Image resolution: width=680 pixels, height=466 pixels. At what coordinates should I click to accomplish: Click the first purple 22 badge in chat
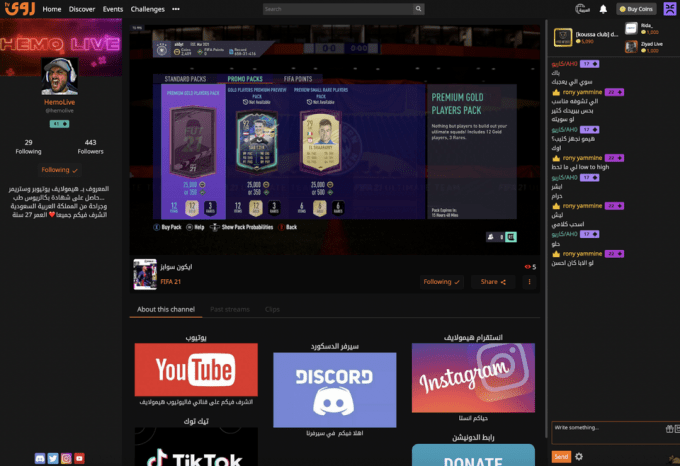pyautogui.click(x=614, y=92)
